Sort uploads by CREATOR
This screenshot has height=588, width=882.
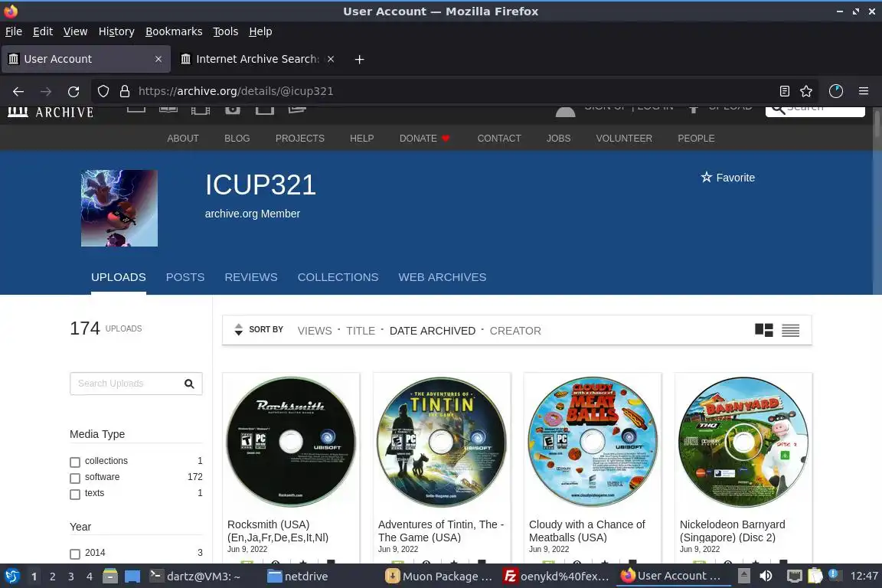tap(515, 331)
